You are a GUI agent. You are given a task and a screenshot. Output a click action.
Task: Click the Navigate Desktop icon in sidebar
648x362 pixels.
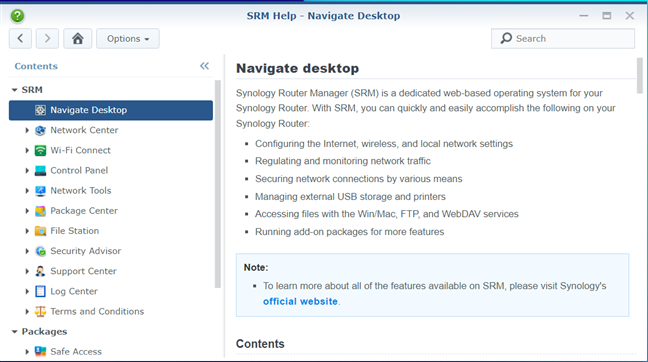[40, 110]
